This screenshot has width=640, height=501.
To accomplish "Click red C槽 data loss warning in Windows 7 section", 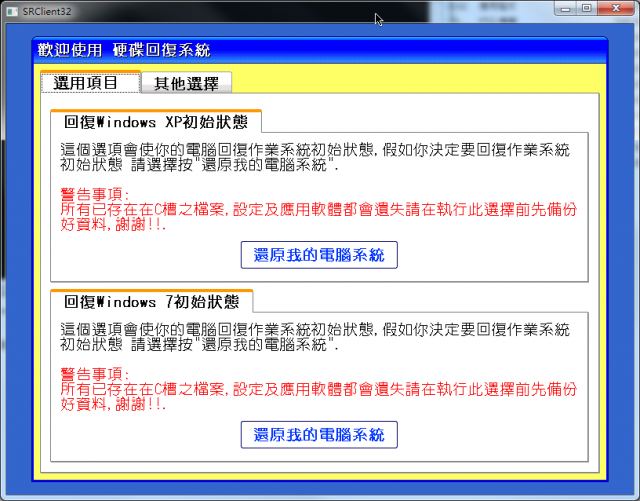I will click(319, 396).
